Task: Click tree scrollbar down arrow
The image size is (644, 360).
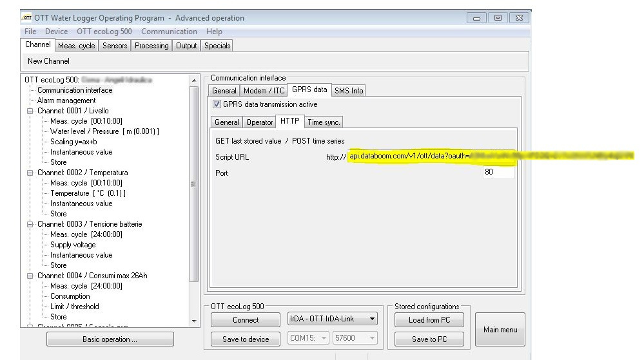Action: [x=194, y=321]
